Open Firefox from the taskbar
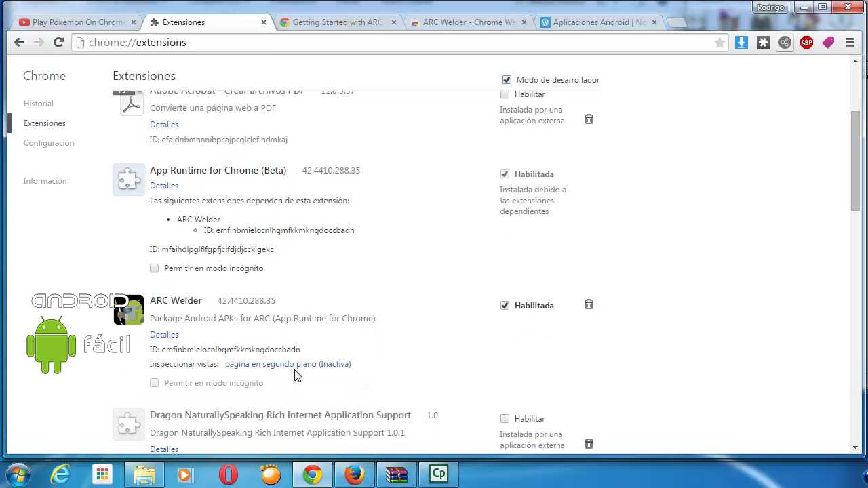Viewport: 868px width, 488px height. [355, 474]
